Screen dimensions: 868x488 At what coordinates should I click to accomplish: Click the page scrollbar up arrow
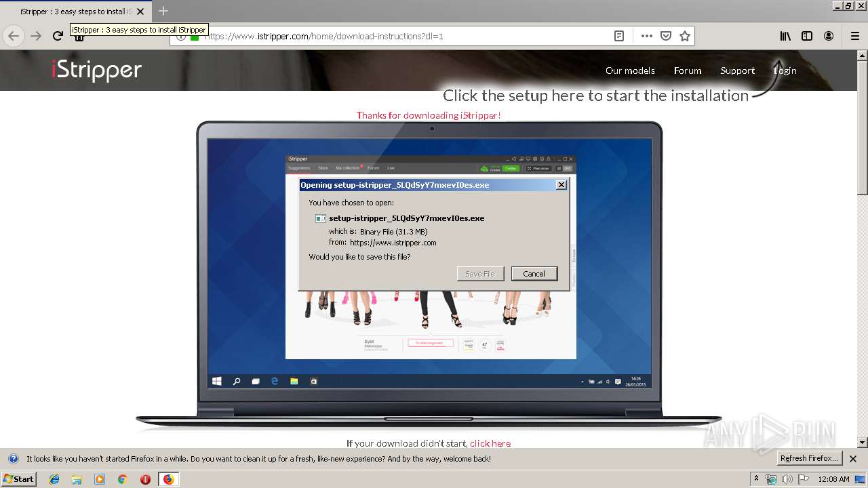click(x=863, y=55)
